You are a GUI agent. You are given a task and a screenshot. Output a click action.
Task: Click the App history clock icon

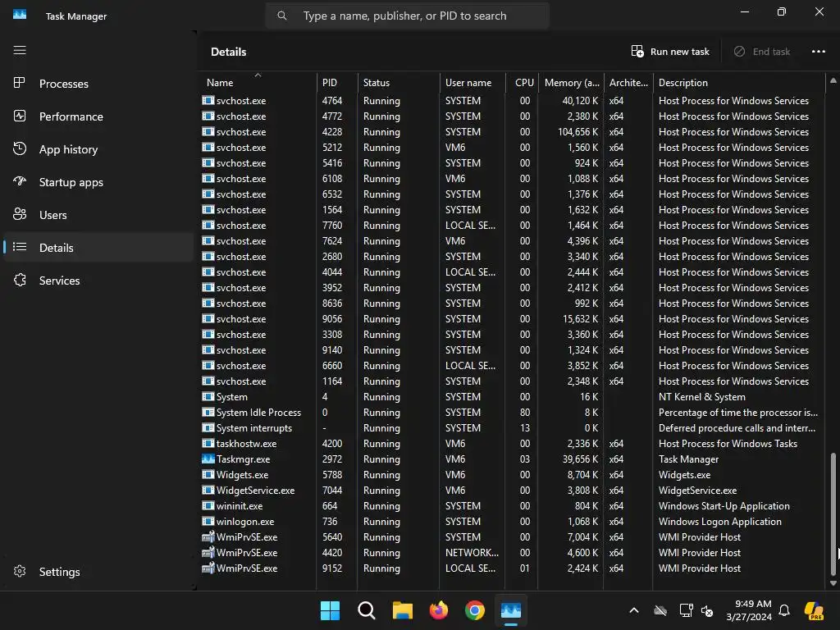20,149
